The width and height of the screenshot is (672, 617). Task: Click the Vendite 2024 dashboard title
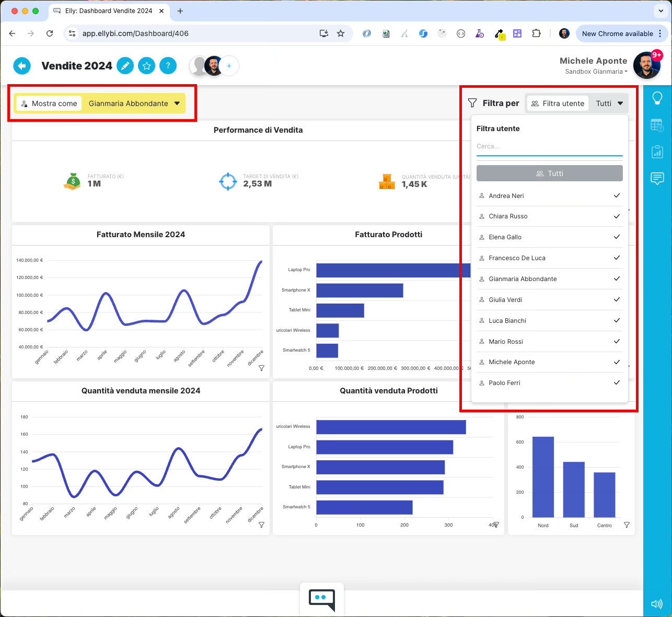pos(77,66)
